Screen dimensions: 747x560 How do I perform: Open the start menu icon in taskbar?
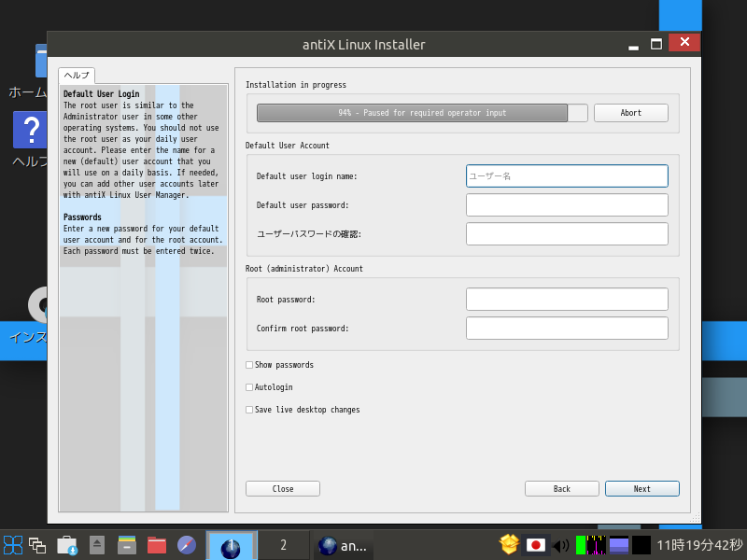pos(13,545)
